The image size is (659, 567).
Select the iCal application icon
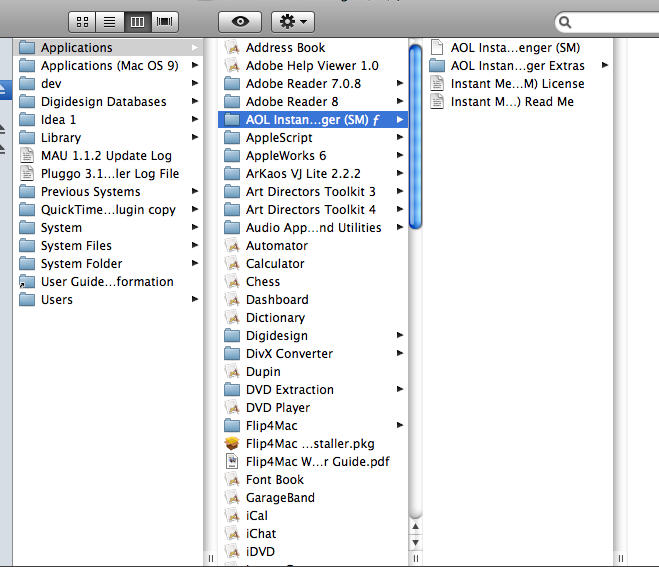(232, 516)
